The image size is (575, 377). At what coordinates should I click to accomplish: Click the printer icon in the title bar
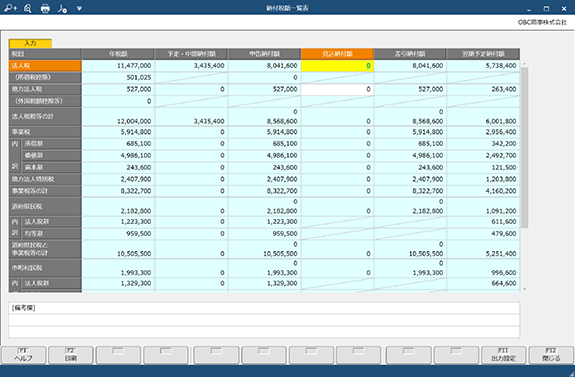45,8
